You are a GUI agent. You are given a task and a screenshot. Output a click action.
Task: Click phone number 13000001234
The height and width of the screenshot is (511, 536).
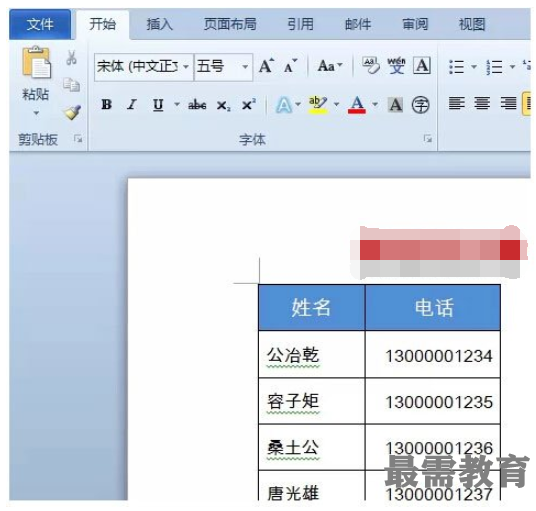coord(439,356)
